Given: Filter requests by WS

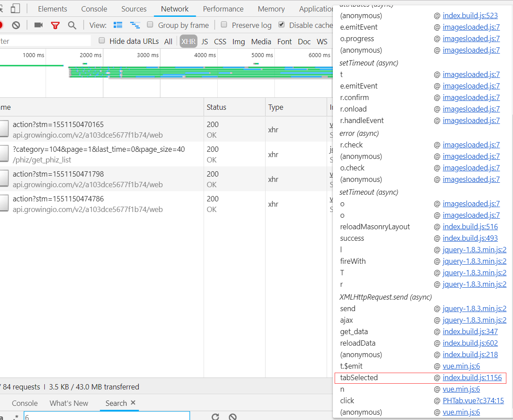Looking at the screenshot, I should (322, 42).
